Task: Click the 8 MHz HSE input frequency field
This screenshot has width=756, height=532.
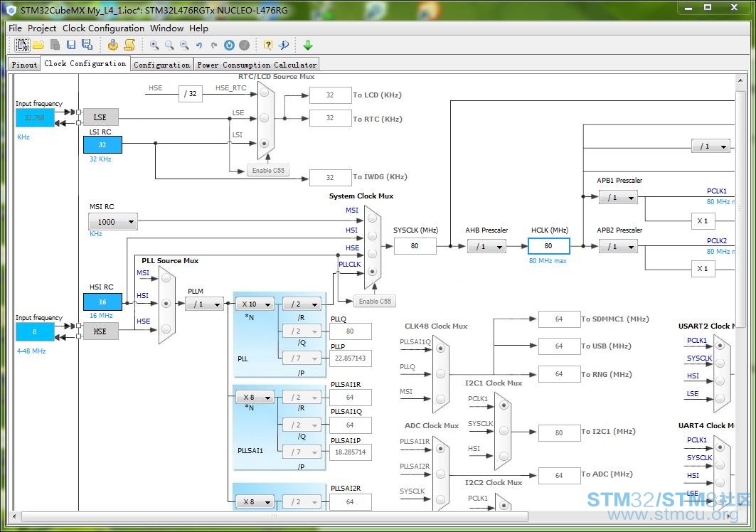Action: pyautogui.click(x=35, y=332)
